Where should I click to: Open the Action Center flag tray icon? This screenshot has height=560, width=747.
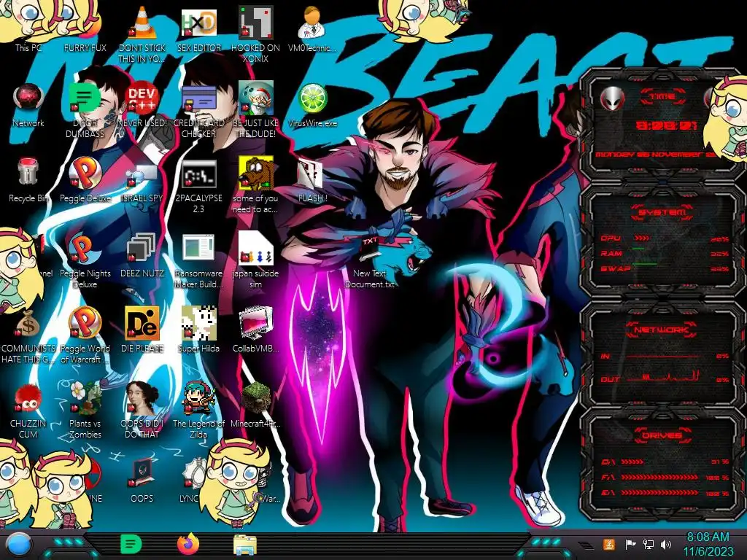(x=630, y=544)
